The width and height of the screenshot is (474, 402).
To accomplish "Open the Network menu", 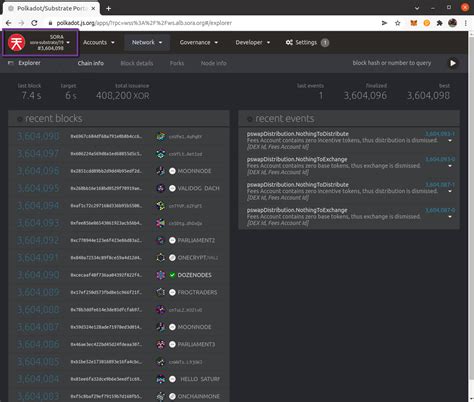I will point(147,42).
